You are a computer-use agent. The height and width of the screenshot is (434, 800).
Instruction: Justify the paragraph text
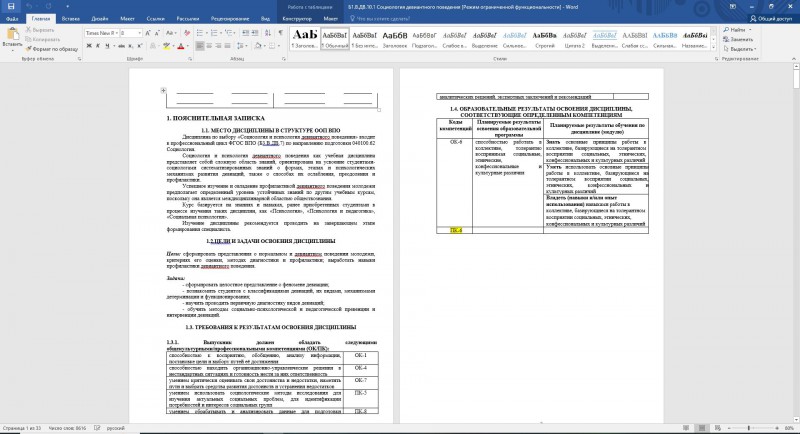point(228,46)
